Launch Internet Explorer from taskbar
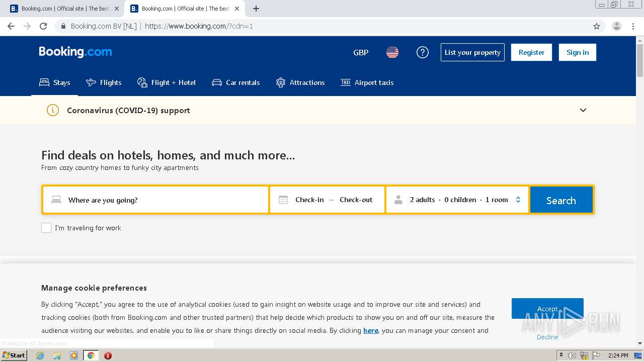The width and height of the screenshot is (644, 362). click(40, 355)
